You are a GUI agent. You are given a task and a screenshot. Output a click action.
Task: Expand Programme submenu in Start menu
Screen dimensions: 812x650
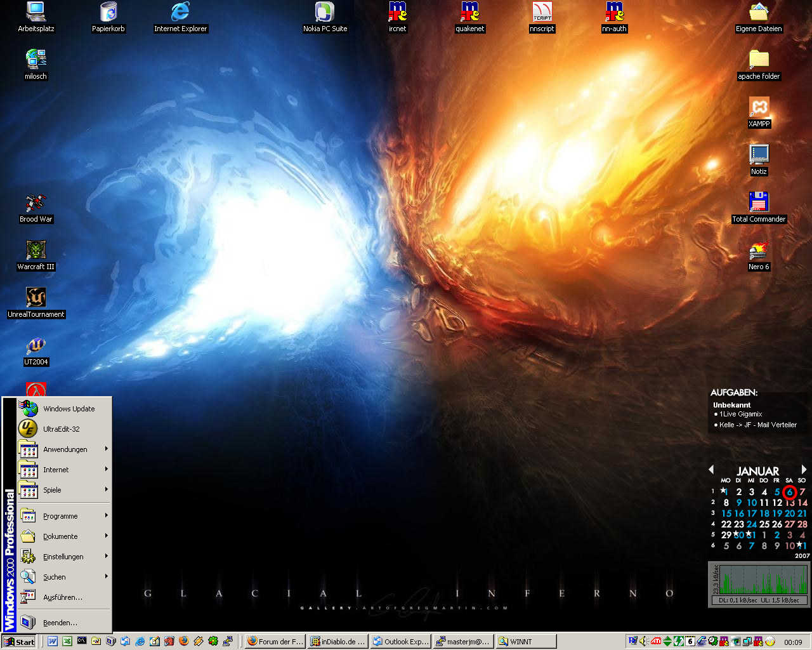click(64, 516)
